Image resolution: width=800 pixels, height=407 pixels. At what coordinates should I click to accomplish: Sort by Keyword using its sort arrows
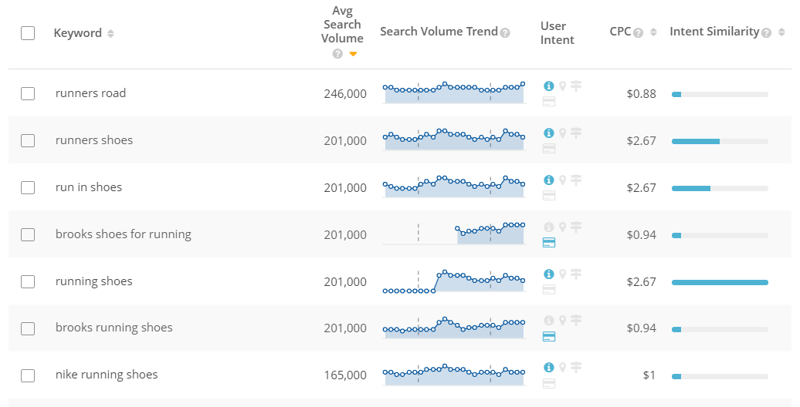pos(110,33)
